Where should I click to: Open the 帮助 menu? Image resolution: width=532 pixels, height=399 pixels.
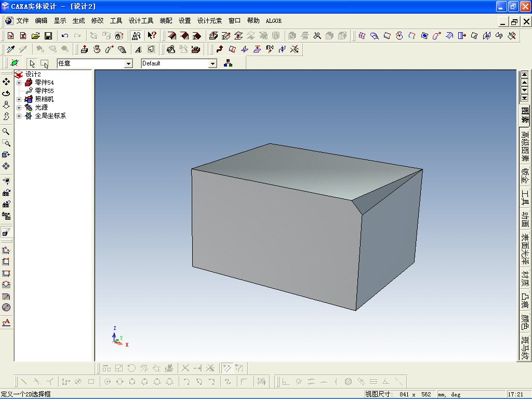tap(253, 21)
